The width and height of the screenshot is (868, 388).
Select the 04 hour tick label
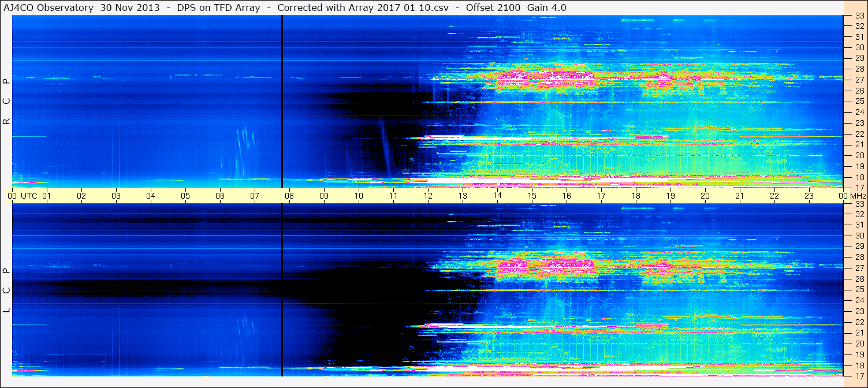click(x=151, y=196)
